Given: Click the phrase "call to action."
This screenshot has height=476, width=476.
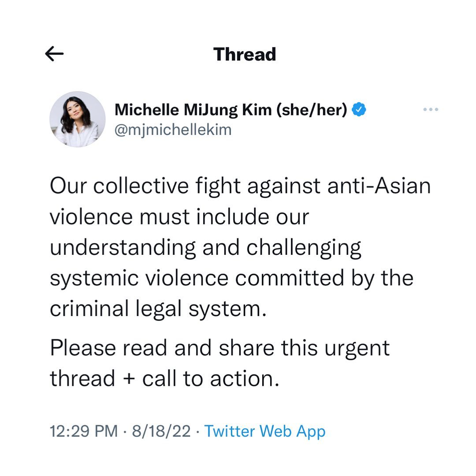Looking at the screenshot, I should (211, 379).
